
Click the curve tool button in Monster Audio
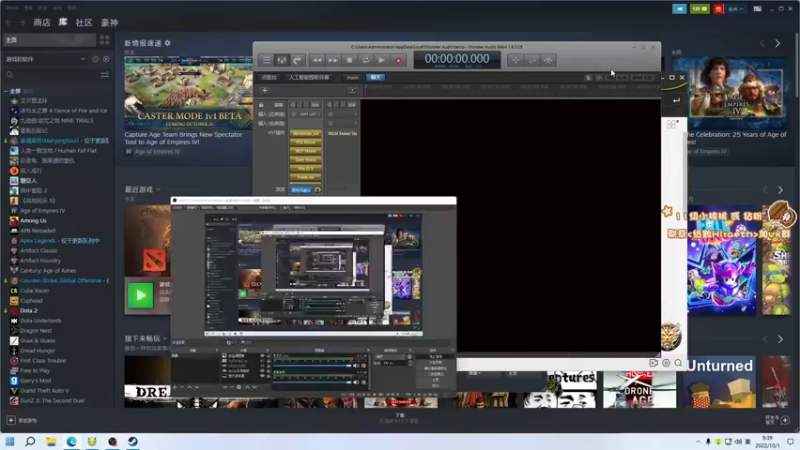[532, 60]
